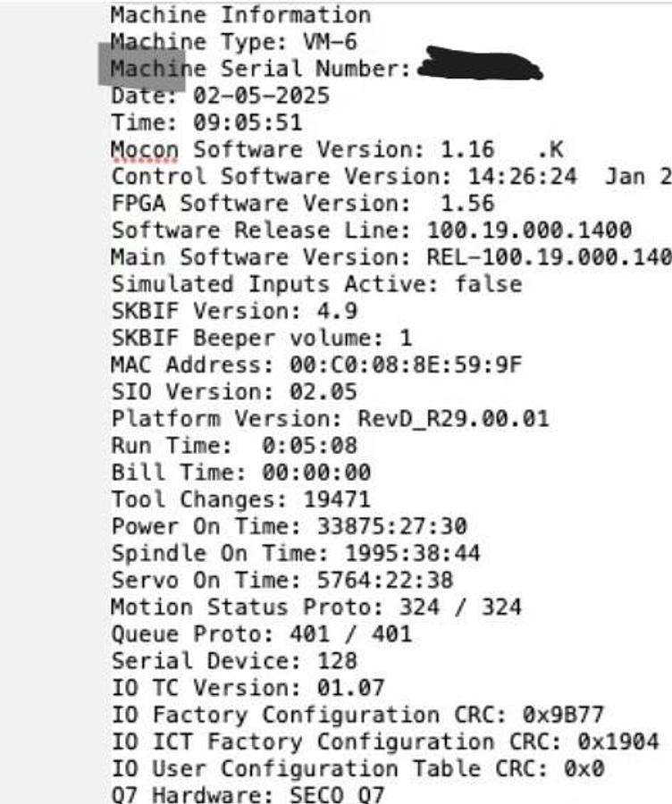Click the "false" value for Simulated Inputs
The height and width of the screenshot is (804, 672).
click(488, 284)
